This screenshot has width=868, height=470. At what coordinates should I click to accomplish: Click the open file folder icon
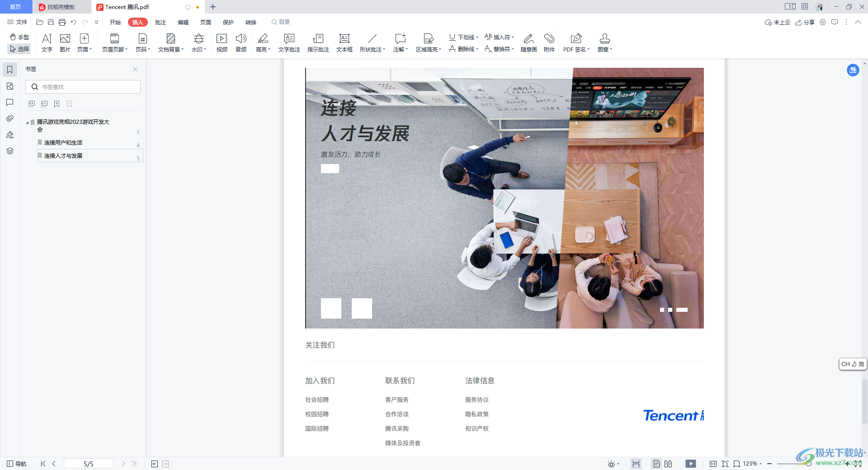(x=40, y=22)
